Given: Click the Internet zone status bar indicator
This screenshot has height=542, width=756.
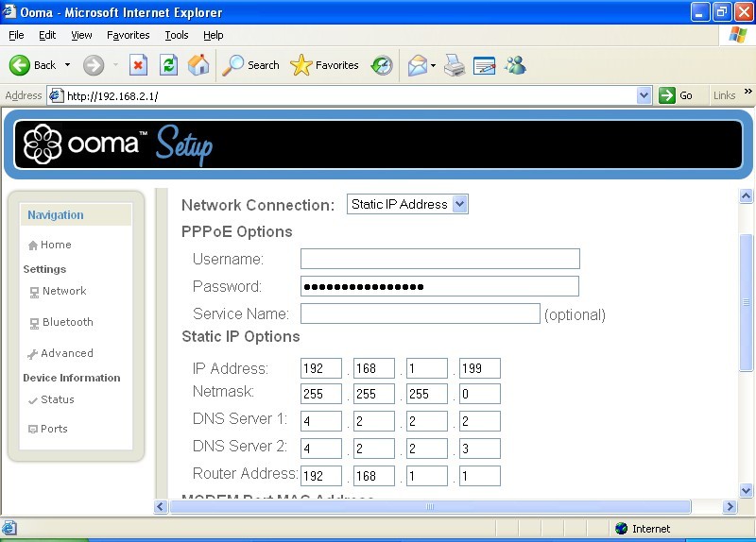Looking at the screenshot, I should pos(643,529).
